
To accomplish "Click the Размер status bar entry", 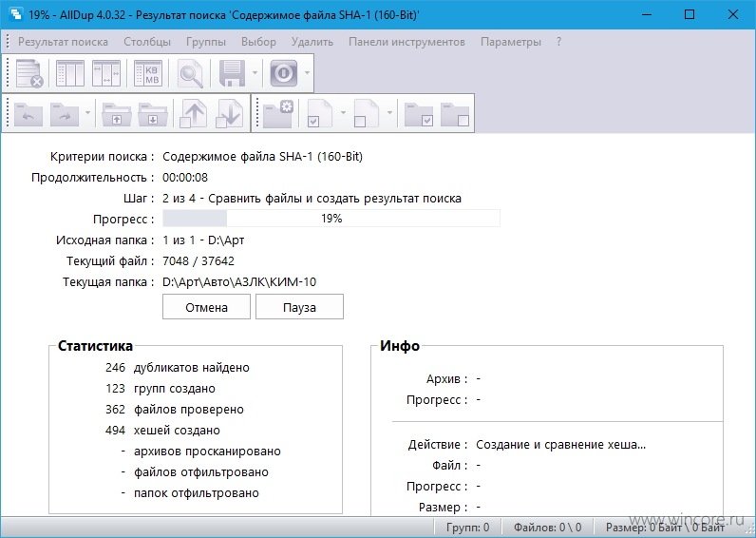I will (666, 528).
